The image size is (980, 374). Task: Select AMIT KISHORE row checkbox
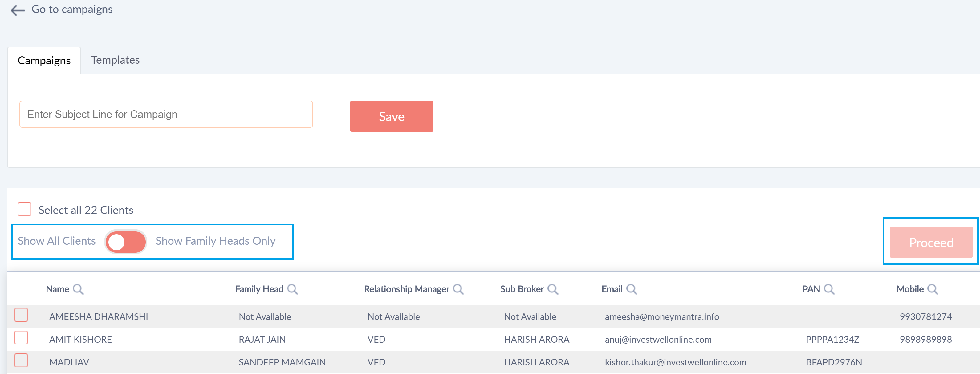click(21, 338)
